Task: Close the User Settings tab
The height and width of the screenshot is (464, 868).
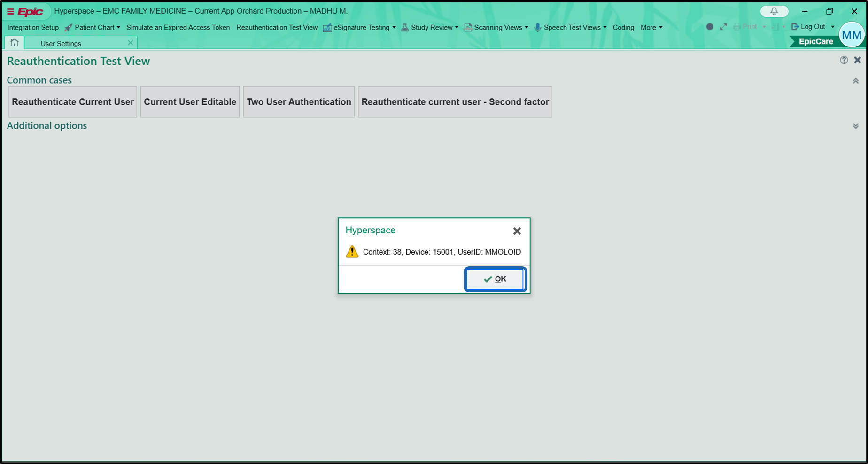Action: tap(131, 43)
